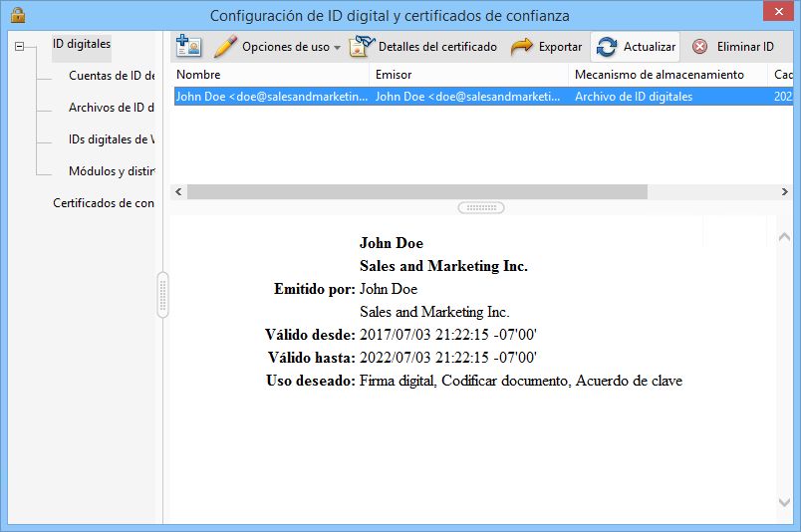Click the padlock icon in title bar
Screen dimensions: 801x532
pos(18,14)
